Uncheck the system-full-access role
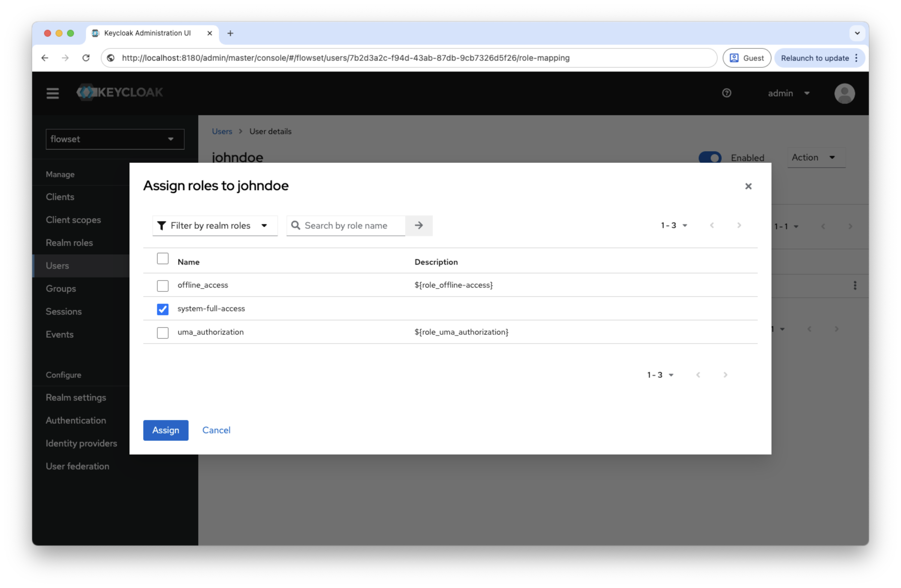 point(163,309)
